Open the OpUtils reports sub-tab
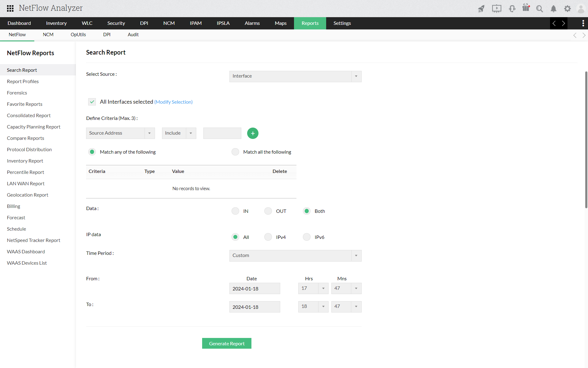 (x=78, y=35)
